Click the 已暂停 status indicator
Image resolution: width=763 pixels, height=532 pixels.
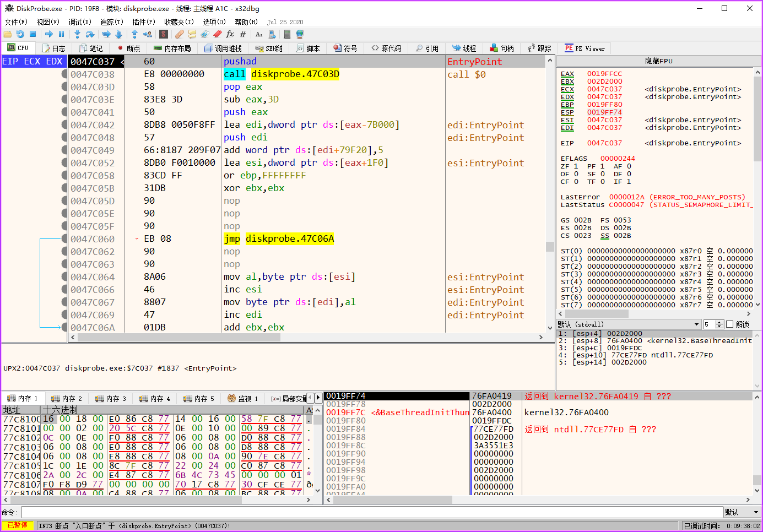18,526
